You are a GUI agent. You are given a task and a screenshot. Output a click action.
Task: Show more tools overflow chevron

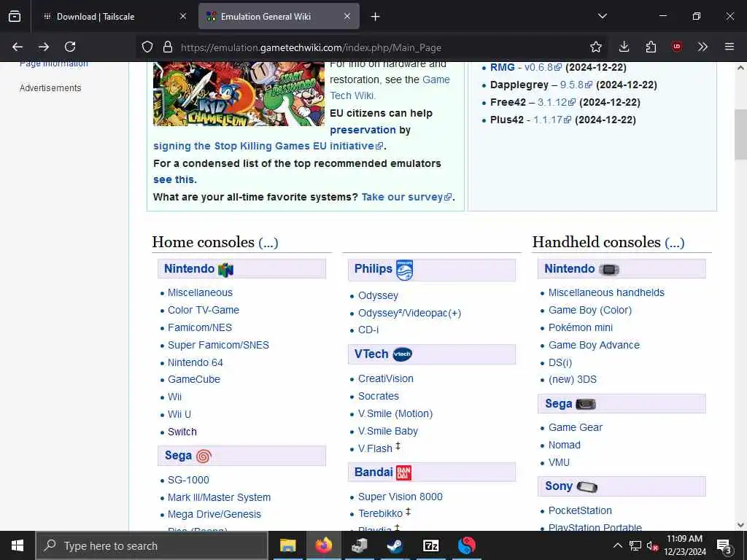703,47
